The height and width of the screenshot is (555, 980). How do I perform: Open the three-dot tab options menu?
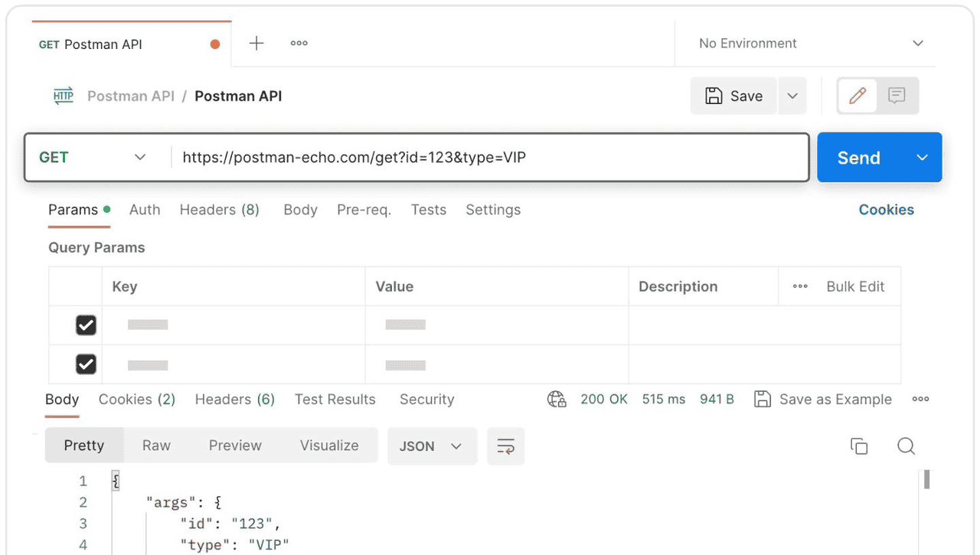[299, 44]
